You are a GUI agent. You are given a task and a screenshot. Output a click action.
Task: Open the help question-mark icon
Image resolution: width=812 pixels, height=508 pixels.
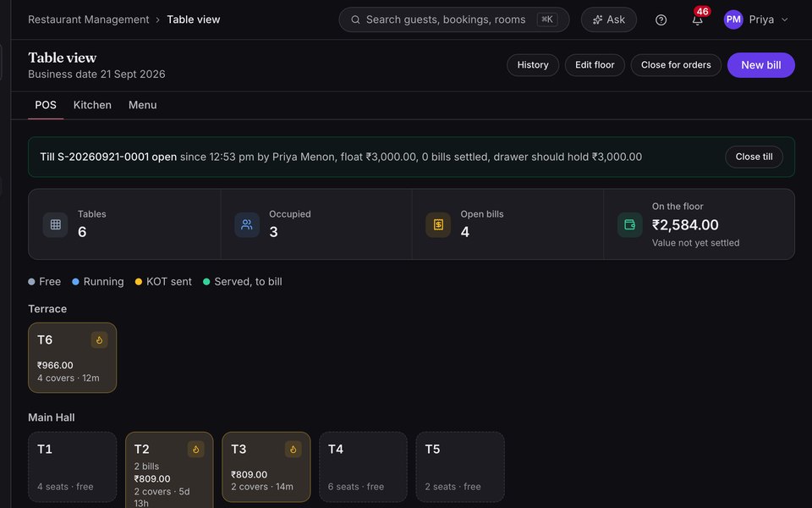[661, 19]
